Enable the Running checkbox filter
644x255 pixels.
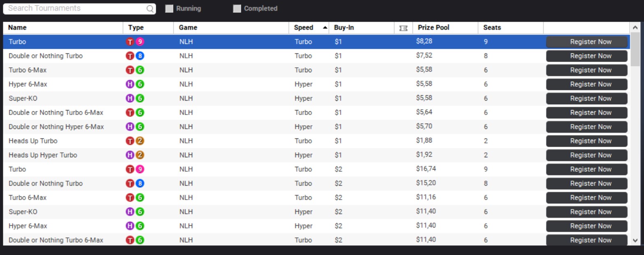point(169,9)
